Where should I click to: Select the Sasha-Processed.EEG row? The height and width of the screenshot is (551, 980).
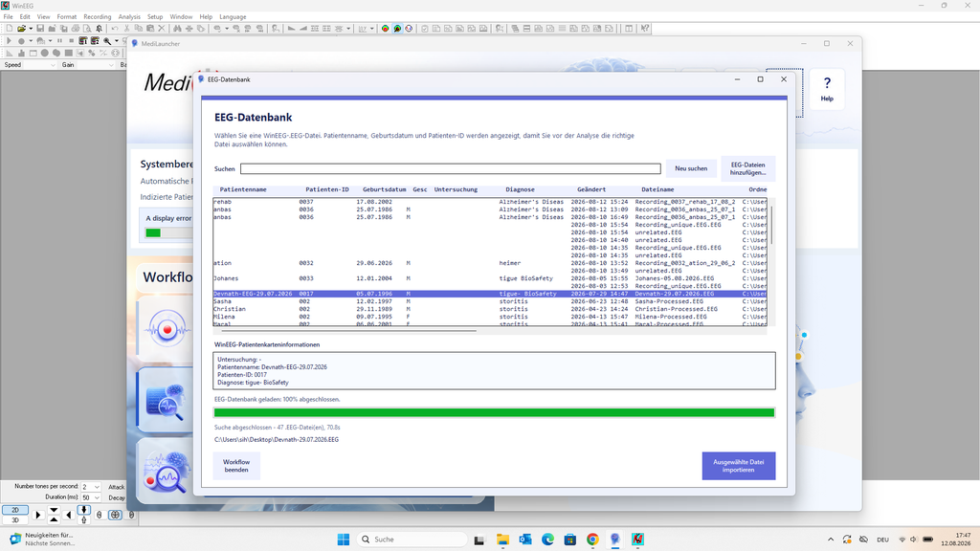[490, 301]
